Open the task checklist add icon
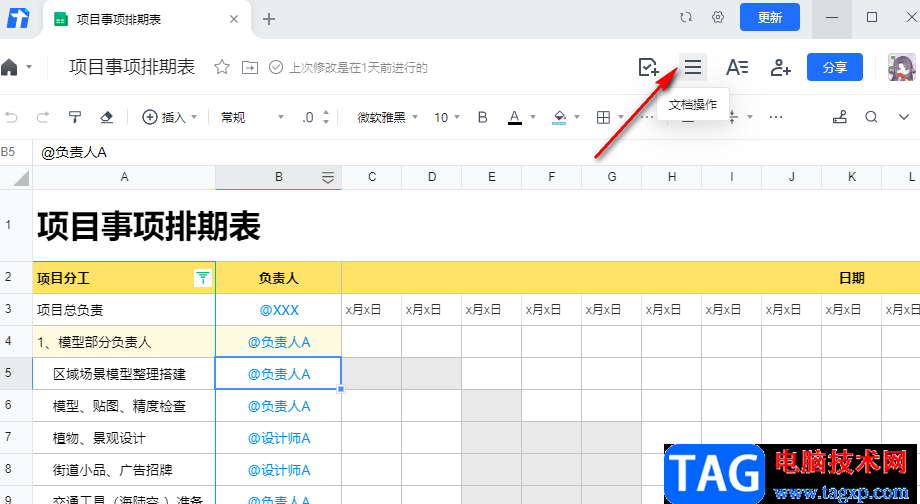 pyautogui.click(x=648, y=67)
